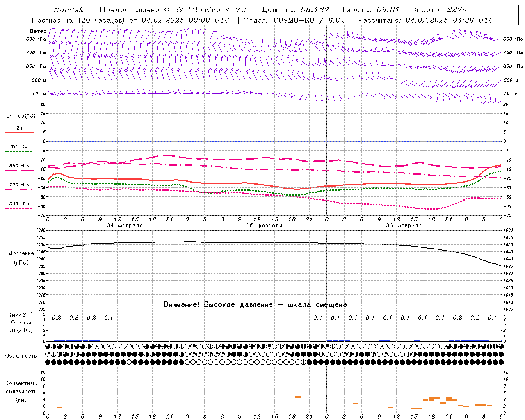Click the '06 февраля' date label
This screenshot has width=525, height=420.
pyautogui.click(x=404, y=226)
